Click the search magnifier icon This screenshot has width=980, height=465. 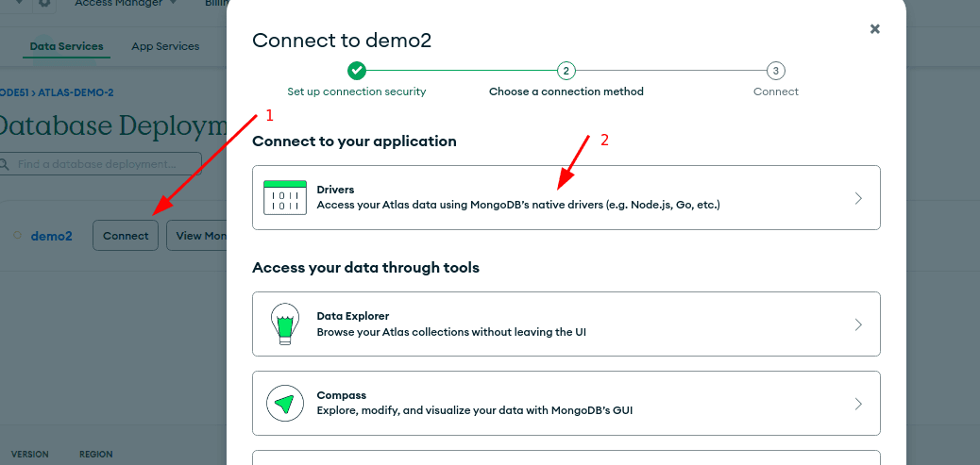click(5, 164)
